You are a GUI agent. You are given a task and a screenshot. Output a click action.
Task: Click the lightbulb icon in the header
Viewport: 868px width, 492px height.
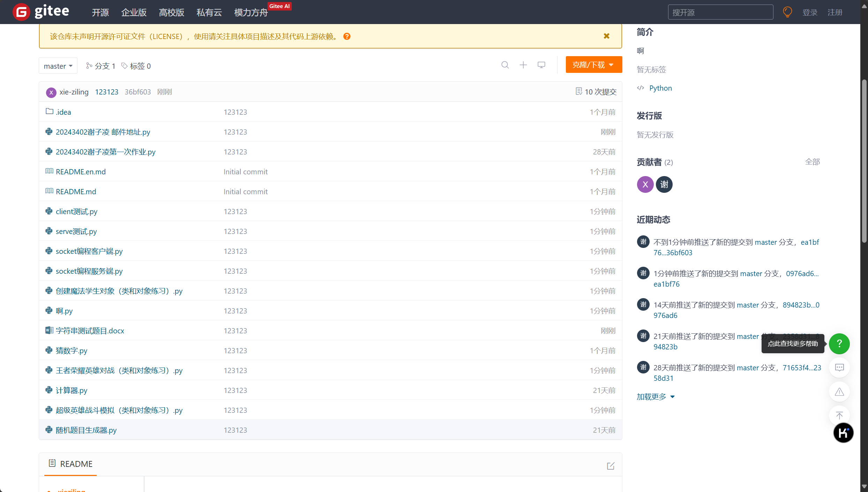click(x=787, y=12)
